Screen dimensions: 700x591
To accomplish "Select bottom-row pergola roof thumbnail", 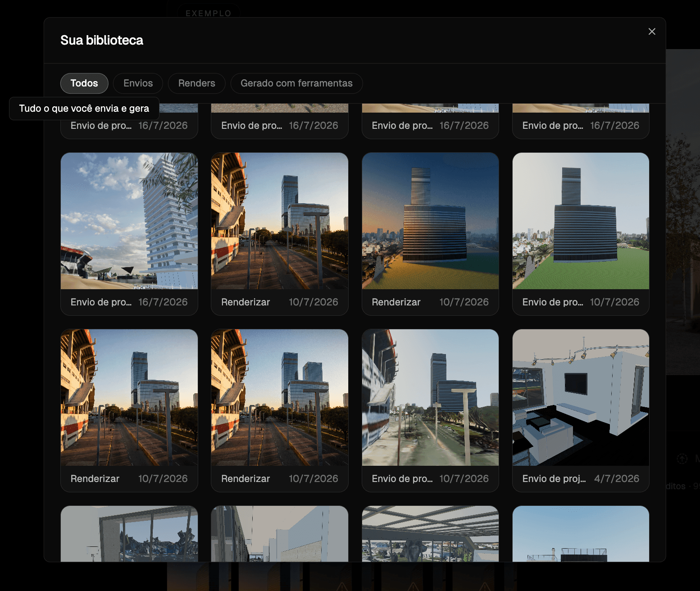I will (x=430, y=534).
